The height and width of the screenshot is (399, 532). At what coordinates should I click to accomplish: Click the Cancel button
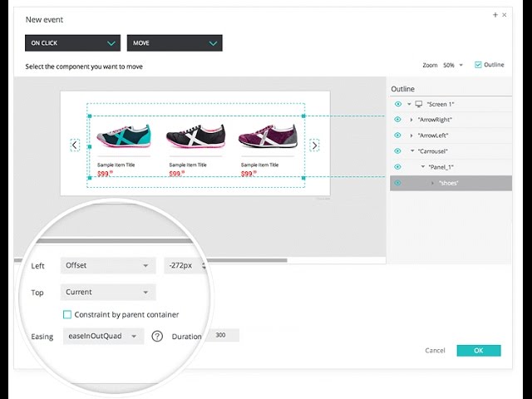tap(435, 351)
